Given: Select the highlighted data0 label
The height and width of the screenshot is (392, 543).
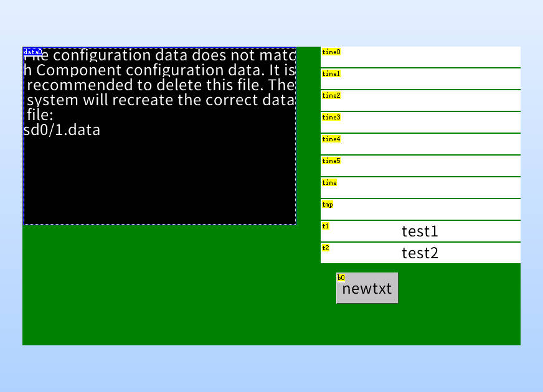Looking at the screenshot, I should coord(32,52).
